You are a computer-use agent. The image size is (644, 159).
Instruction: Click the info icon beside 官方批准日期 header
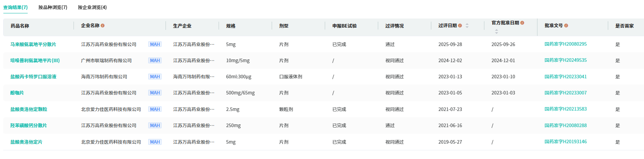coord(522,23)
